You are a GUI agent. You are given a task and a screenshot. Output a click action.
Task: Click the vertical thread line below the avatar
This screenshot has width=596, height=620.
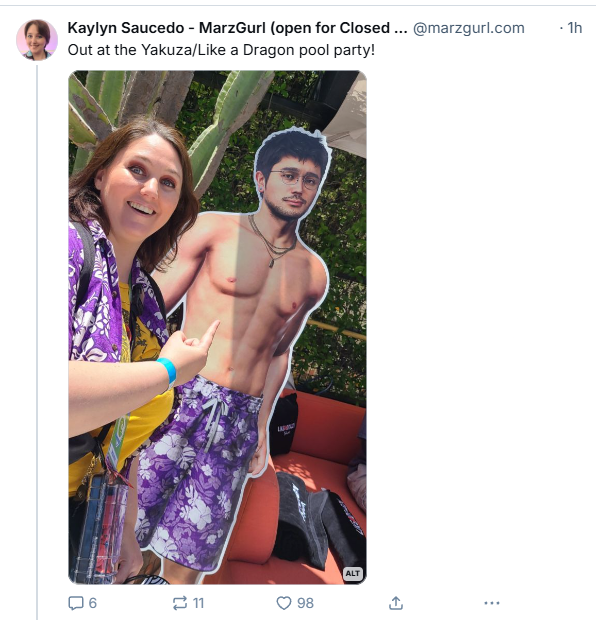[x=37, y=340]
